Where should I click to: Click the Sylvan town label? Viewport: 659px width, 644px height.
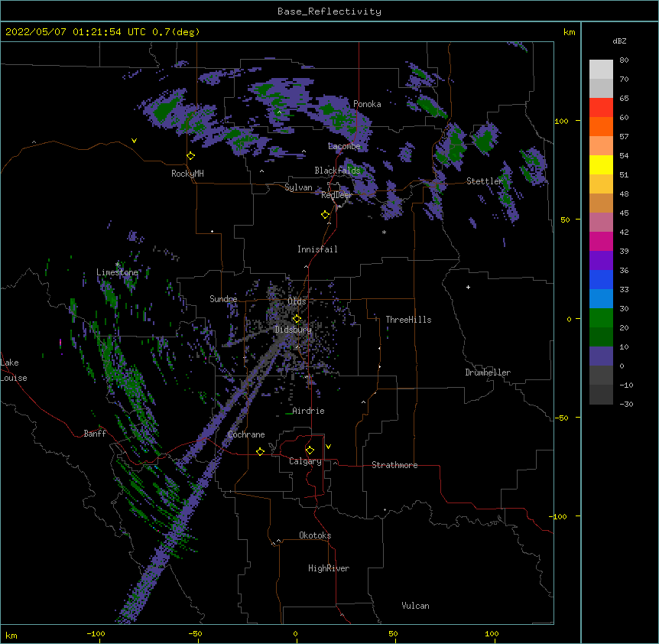(x=298, y=187)
